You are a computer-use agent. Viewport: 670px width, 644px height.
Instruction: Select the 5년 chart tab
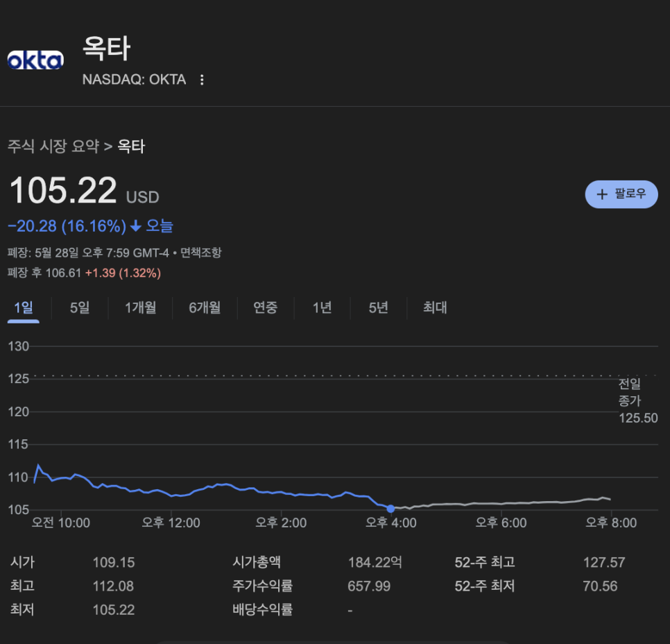[379, 307]
